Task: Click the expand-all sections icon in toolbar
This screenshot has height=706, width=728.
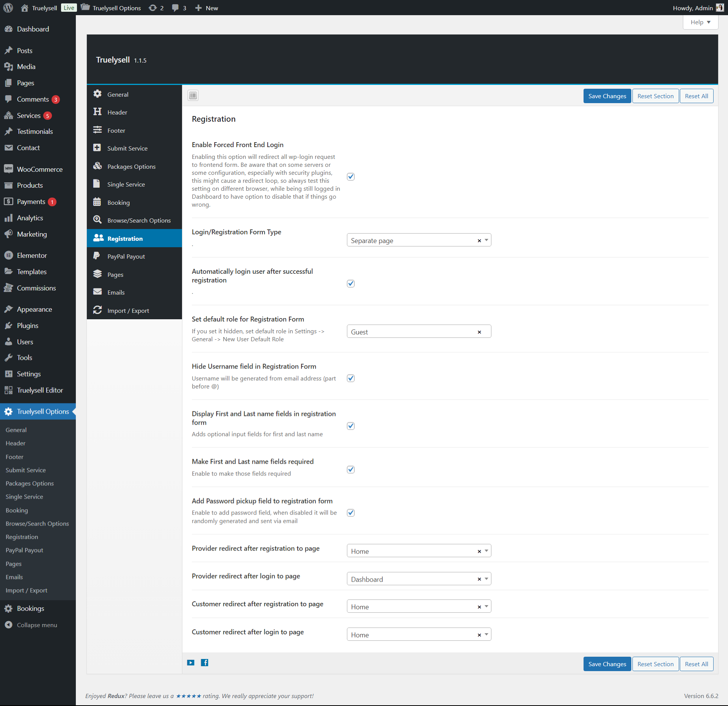Action: [x=193, y=96]
